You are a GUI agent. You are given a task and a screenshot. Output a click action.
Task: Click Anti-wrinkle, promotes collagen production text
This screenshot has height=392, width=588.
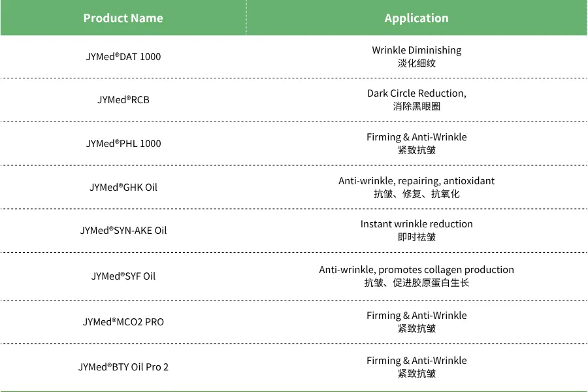pyautogui.click(x=417, y=270)
